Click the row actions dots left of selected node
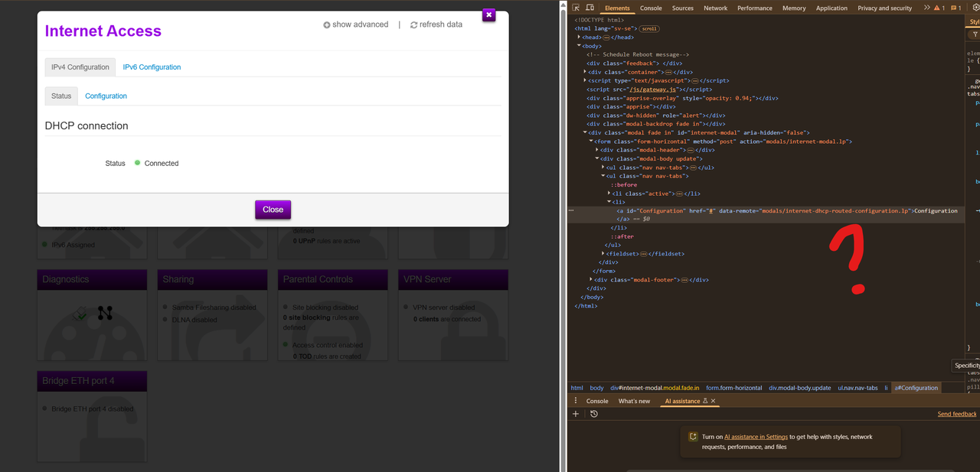This screenshot has height=472, width=980. click(x=571, y=210)
